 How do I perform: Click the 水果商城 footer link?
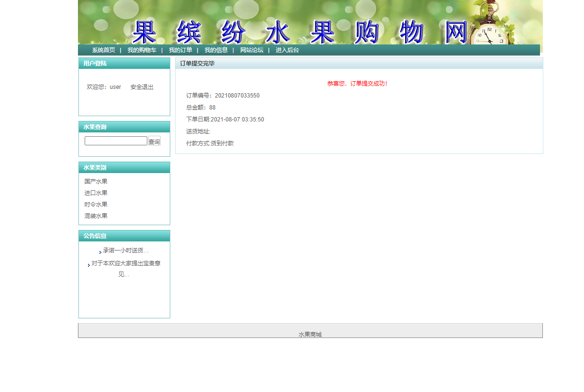point(309,334)
